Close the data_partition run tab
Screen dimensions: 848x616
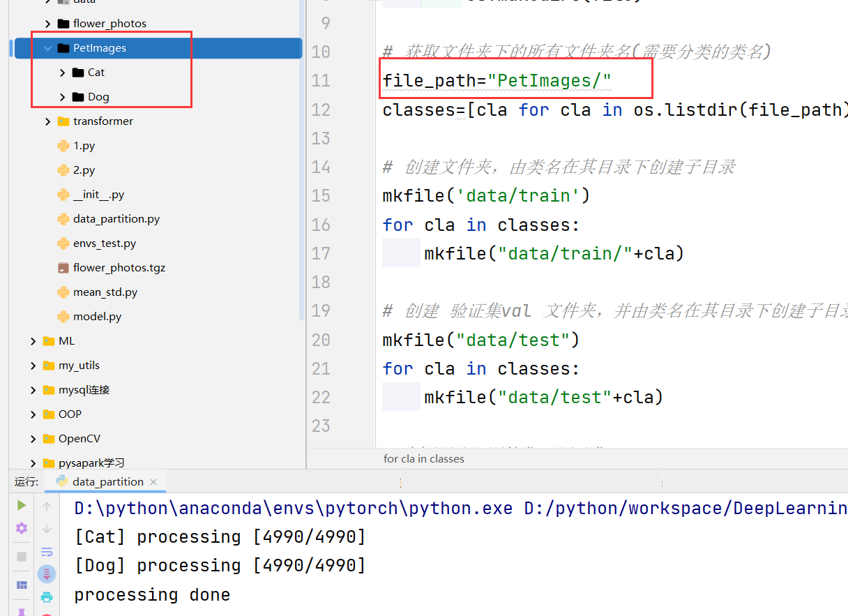[x=153, y=482]
